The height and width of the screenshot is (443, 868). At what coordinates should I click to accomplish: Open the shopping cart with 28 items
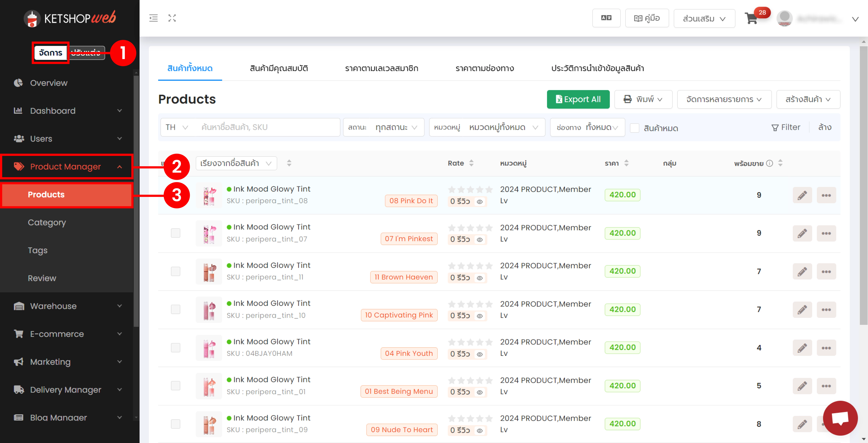pos(752,18)
